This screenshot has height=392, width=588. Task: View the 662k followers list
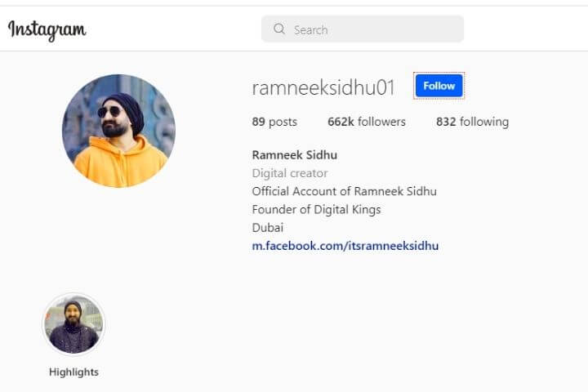click(367, 122)
